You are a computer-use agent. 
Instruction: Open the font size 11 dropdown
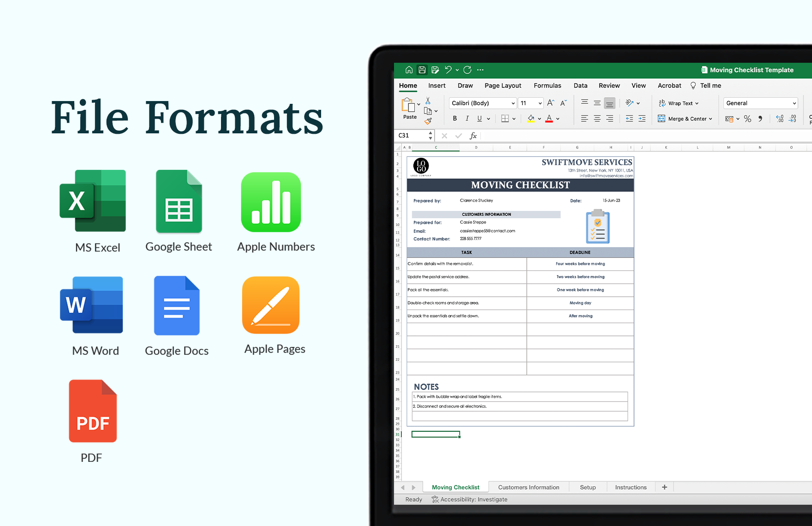pyautogui.click(x=531, y=103)
